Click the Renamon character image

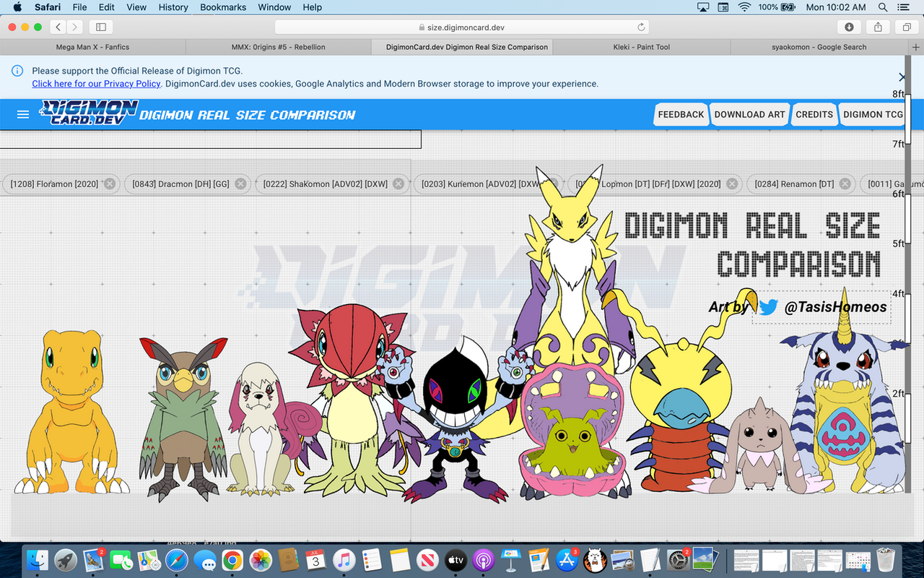tap(574, 289)
